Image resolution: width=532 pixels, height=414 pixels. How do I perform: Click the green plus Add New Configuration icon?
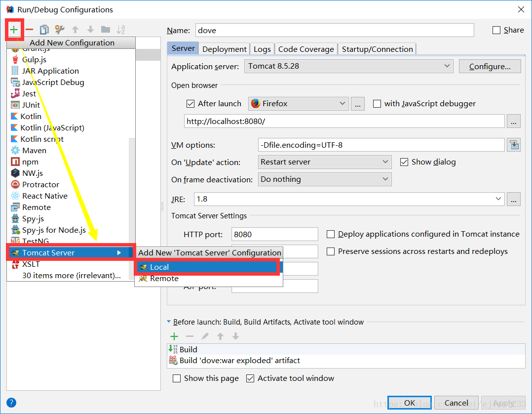[14, 30]
